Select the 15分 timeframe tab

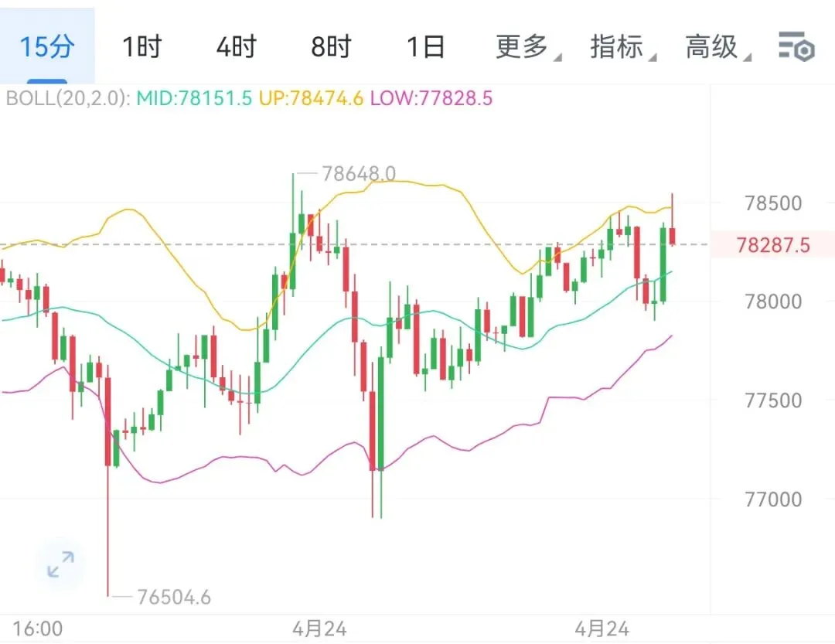tap(47, 47)
